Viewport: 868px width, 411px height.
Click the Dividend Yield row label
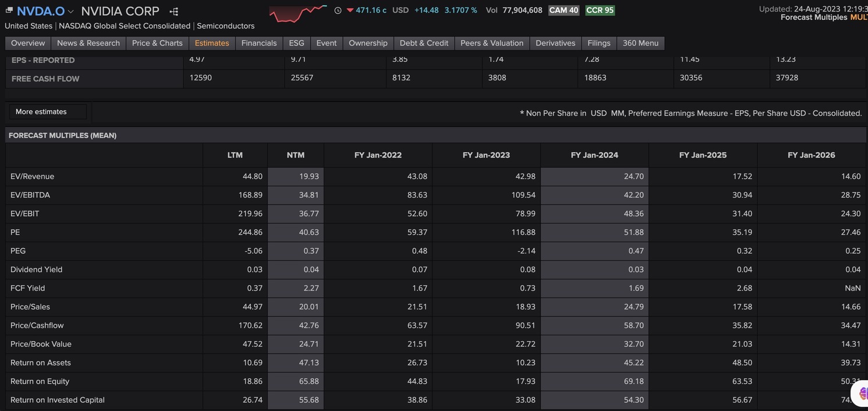click(36, 270)
